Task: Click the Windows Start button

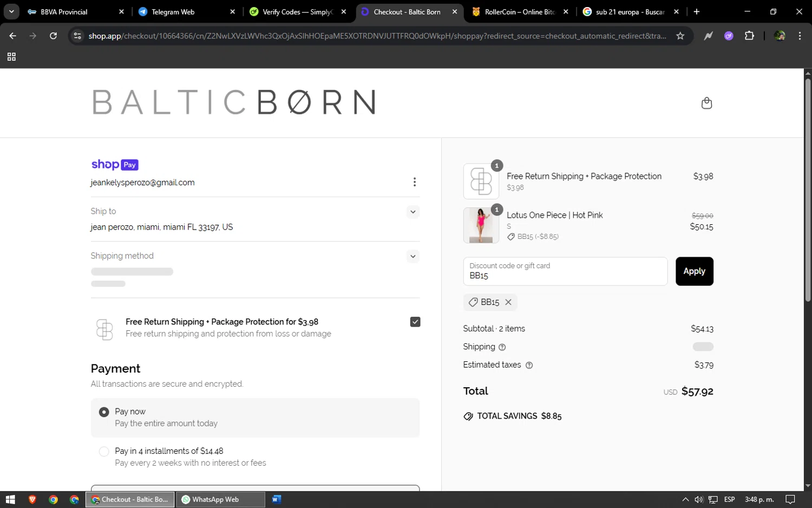Action: (x=10, y=499)
